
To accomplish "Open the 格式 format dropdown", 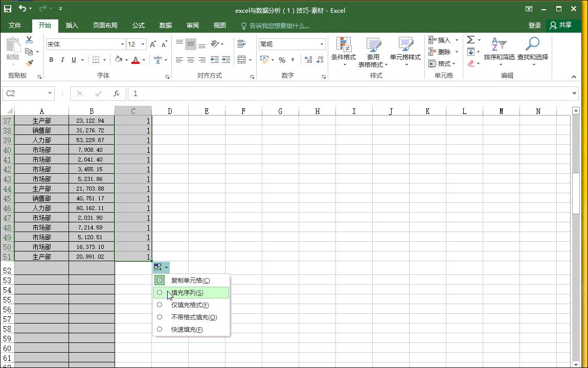I will [442, 64].
